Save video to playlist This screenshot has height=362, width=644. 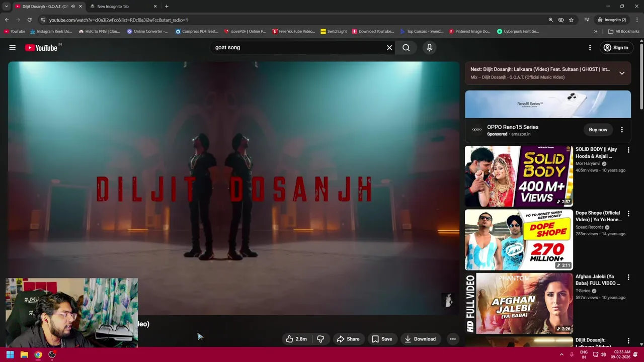pyautogui.click(x=382, y=339)
